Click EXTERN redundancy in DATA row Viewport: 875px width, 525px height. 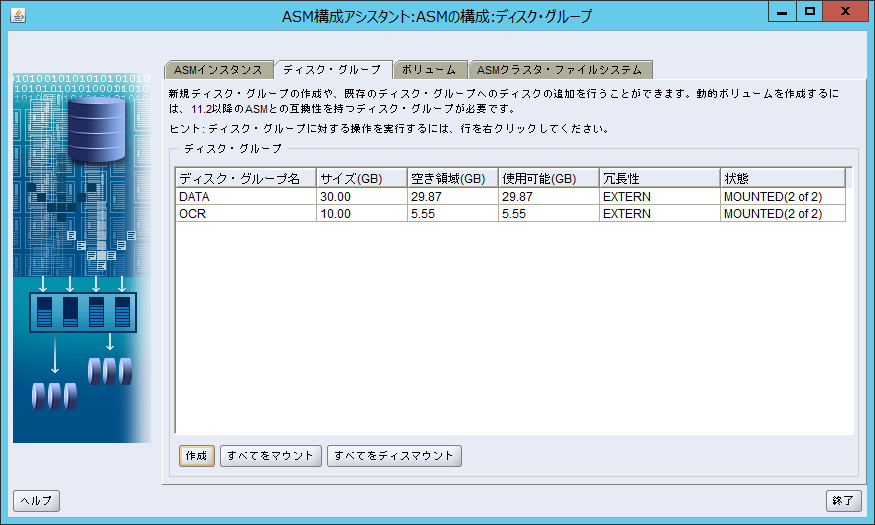coord(660,196)
